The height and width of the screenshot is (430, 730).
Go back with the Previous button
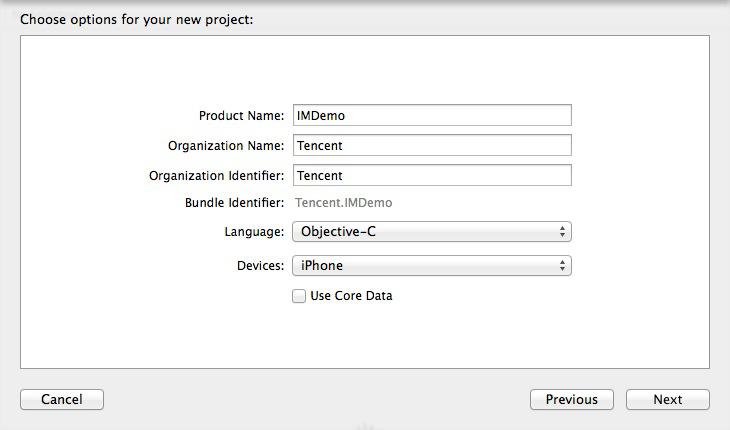[x=571, y=399]
